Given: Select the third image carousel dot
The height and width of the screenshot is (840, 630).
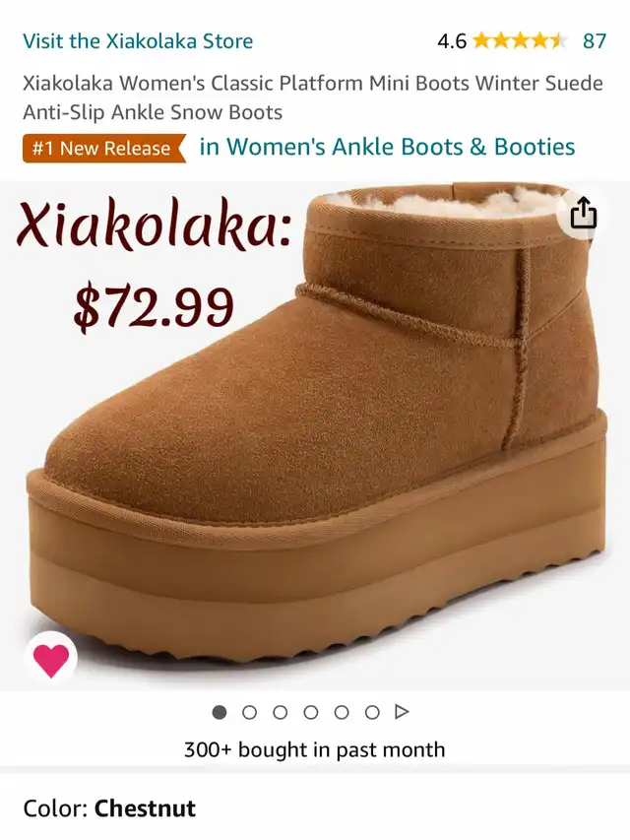Looking at the screenshot, I should [281, 713].
